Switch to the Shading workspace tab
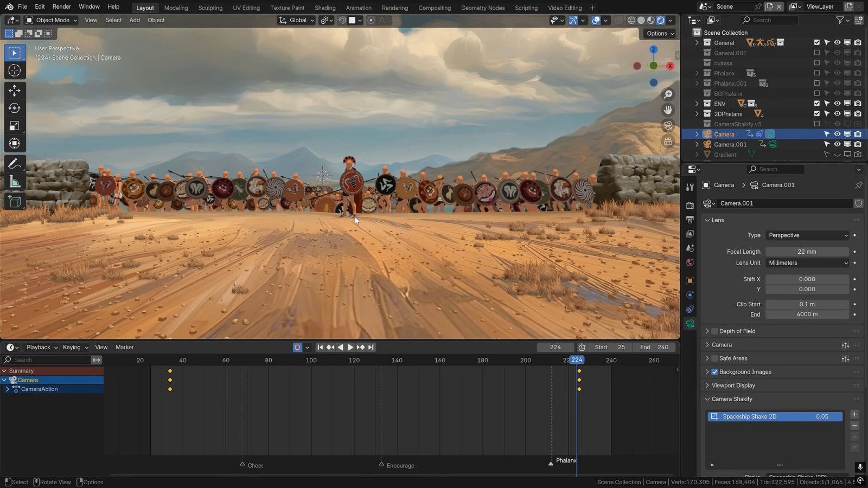Image resolution: width=868 pixels, height=488 pixels. click(324, 8)
